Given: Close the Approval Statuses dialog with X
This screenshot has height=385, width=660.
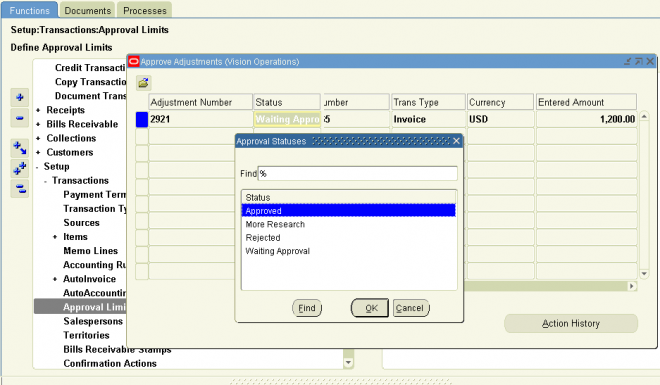Looking at the screenshot, I should click(x=456, y=141).
